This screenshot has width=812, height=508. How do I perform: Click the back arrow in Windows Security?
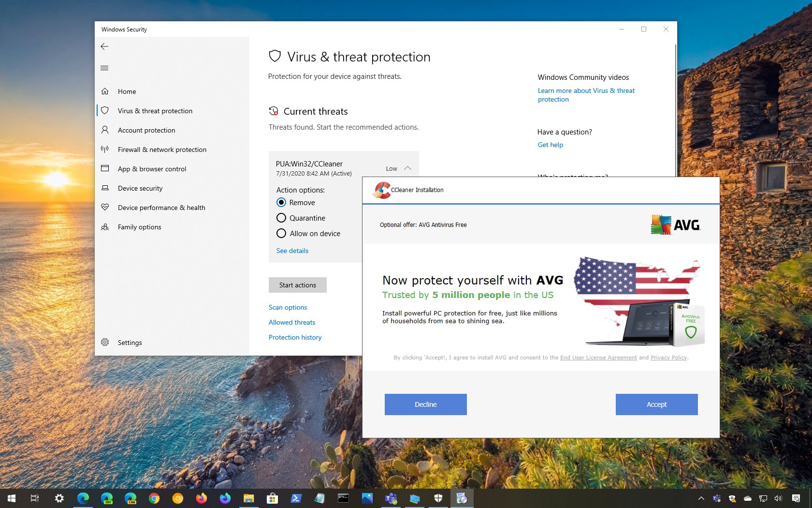(104, 46)
